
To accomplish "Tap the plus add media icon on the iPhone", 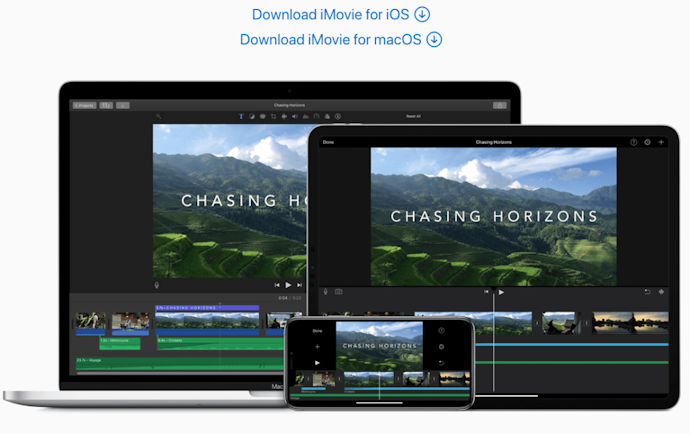I will (x=317, y=347).
